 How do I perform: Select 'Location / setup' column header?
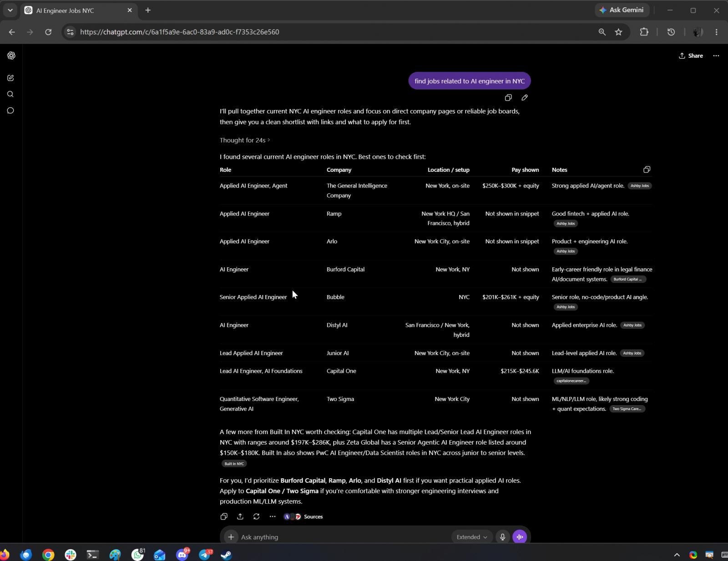449,170
